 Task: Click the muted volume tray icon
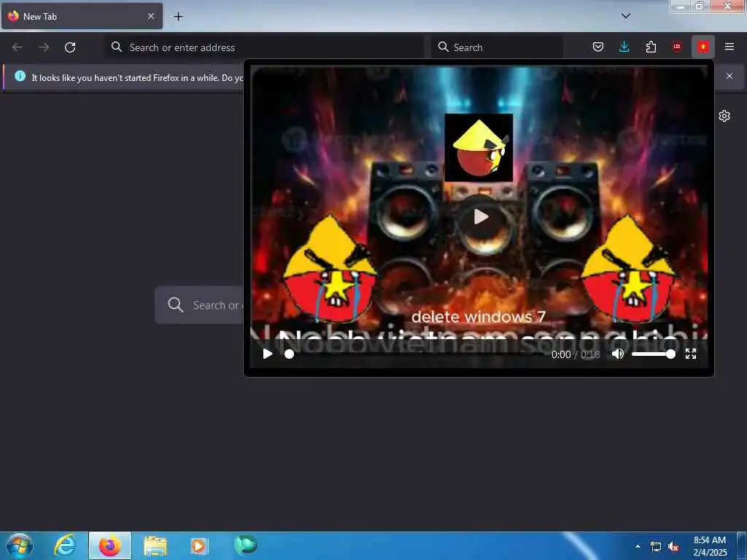pyautogui.click(x=673, y=547)
